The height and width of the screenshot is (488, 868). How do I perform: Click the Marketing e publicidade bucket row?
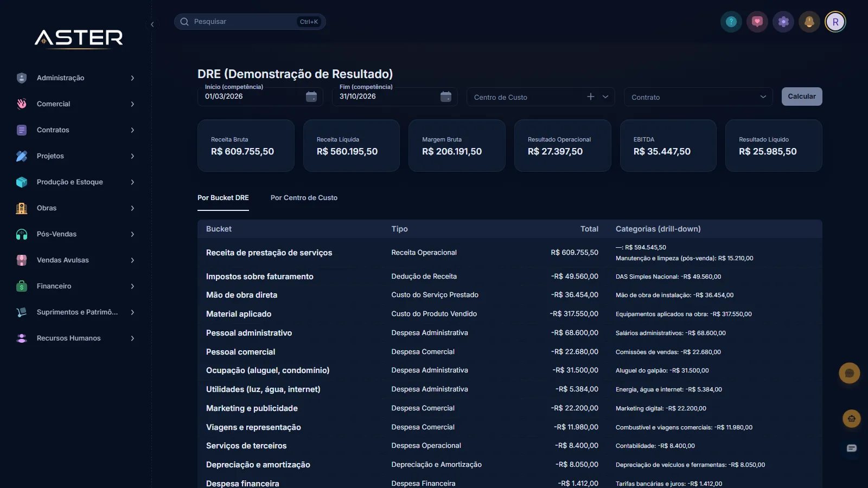[x=510, y=408]
